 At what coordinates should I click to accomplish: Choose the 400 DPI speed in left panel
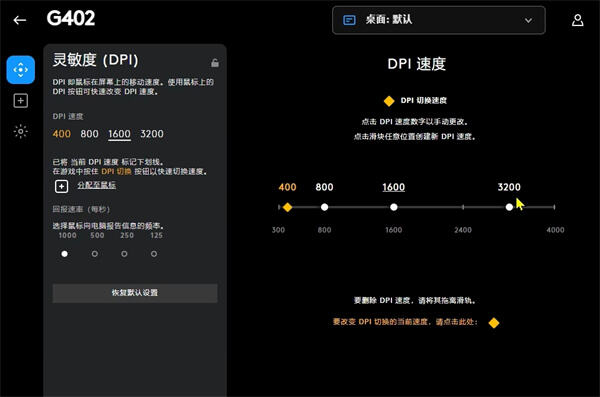(x=62, y=134)
